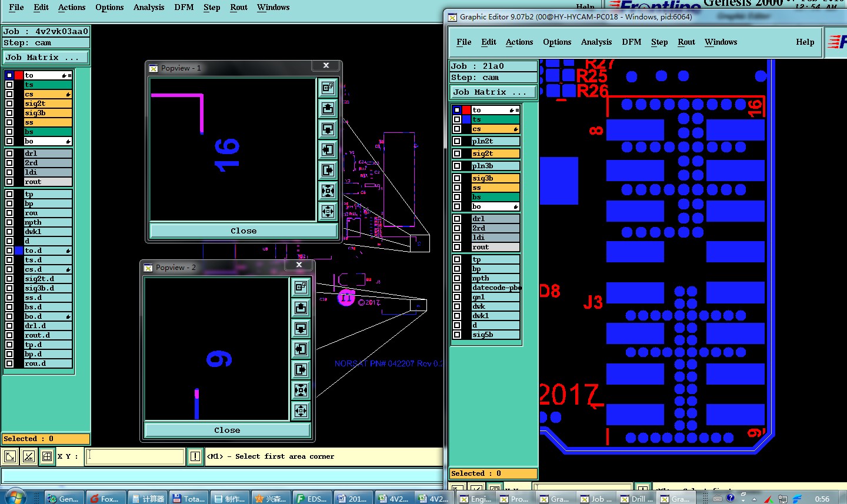Select the 'pln3b' layer row in right window
The image size is (847, 504).
(496, 166)
